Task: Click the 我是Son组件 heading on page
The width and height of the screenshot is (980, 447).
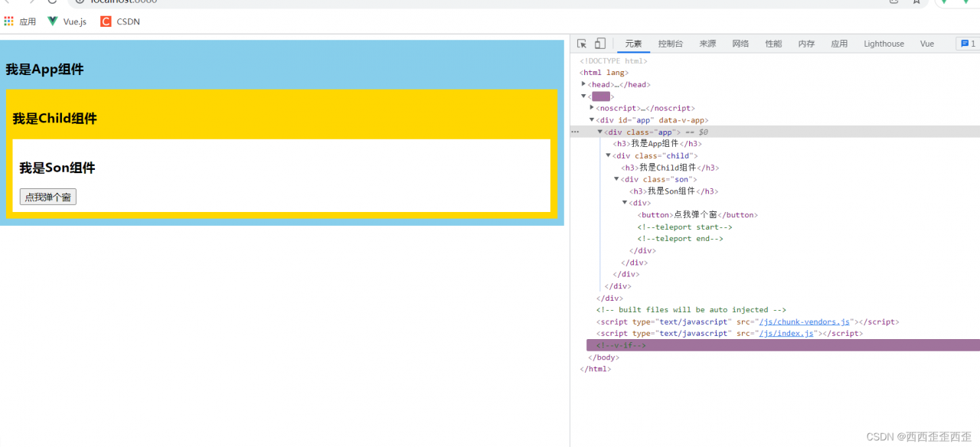Action: [x=57, y=168]
